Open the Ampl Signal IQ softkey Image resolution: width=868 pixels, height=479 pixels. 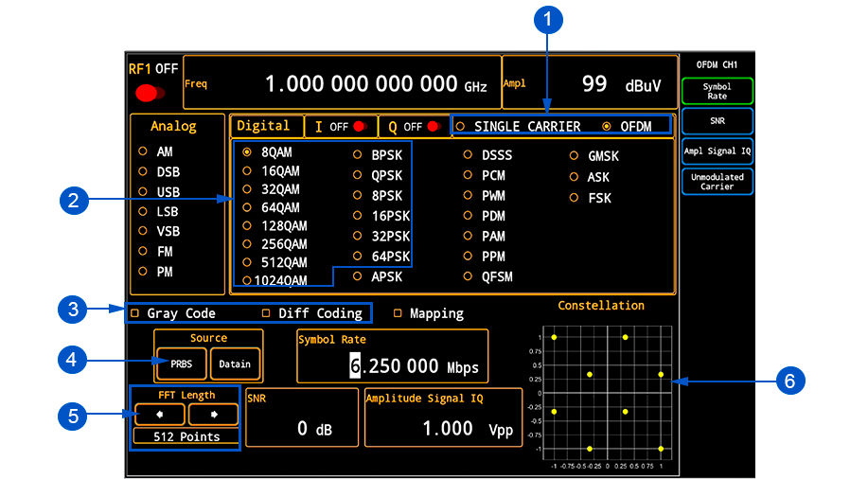tap(717, 151)
